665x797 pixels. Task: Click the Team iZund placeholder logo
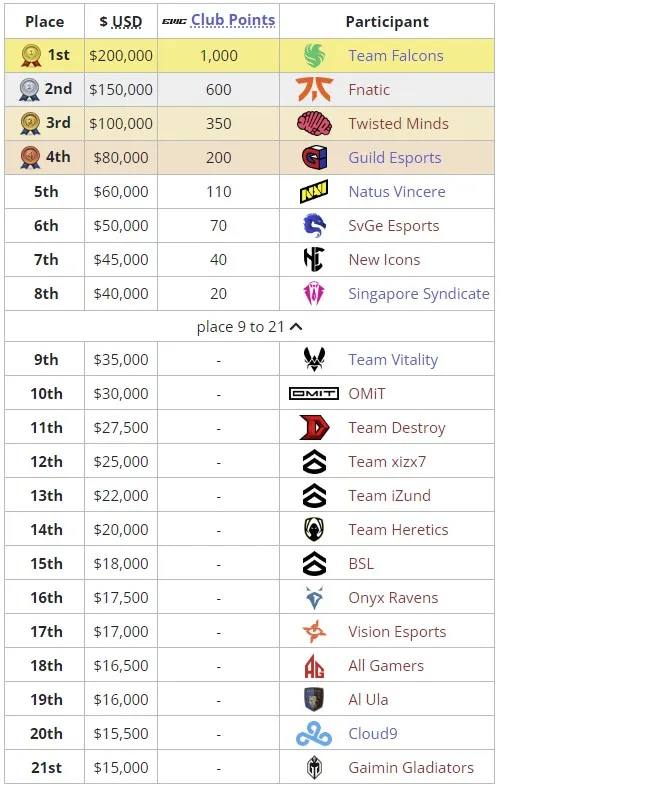coord(314,496)
